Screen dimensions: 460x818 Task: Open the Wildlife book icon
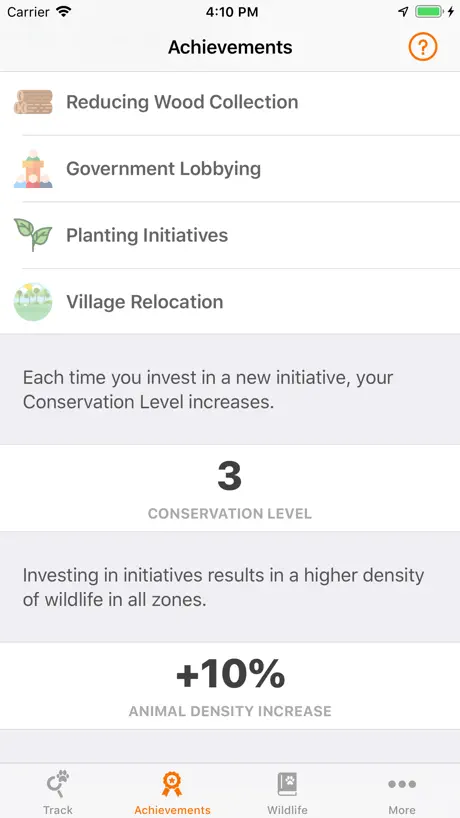287,784
